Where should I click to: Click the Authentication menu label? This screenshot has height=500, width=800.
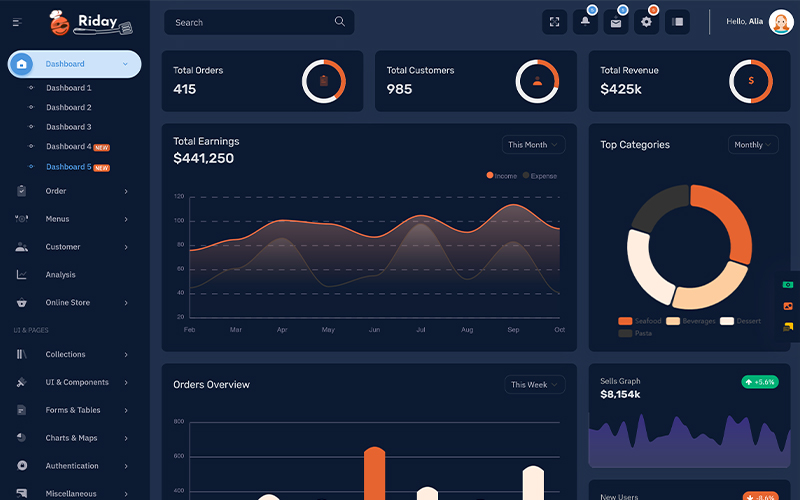point(72,466)
